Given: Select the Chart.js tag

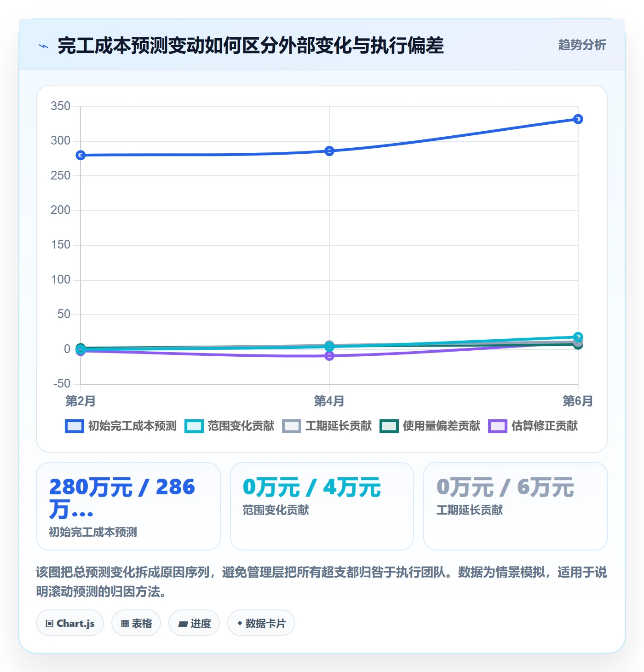Looking at the screenshot, I should (70, 623).
